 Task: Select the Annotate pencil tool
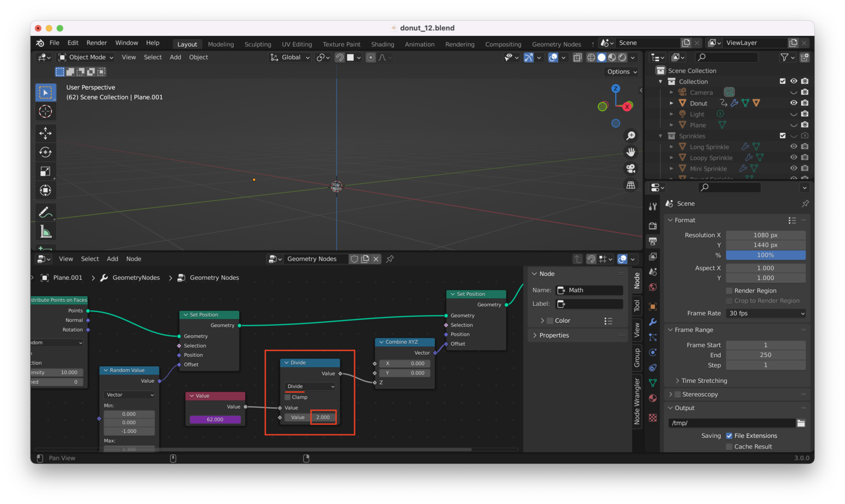[45, 212]
